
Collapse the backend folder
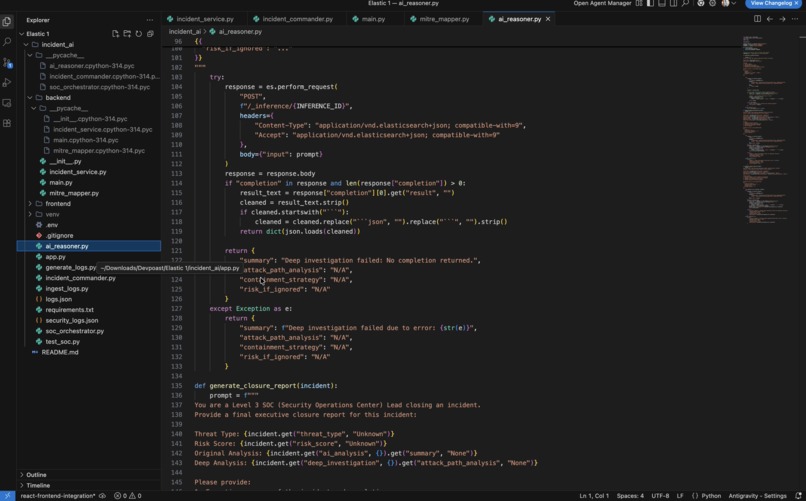[x=89, y=98]
